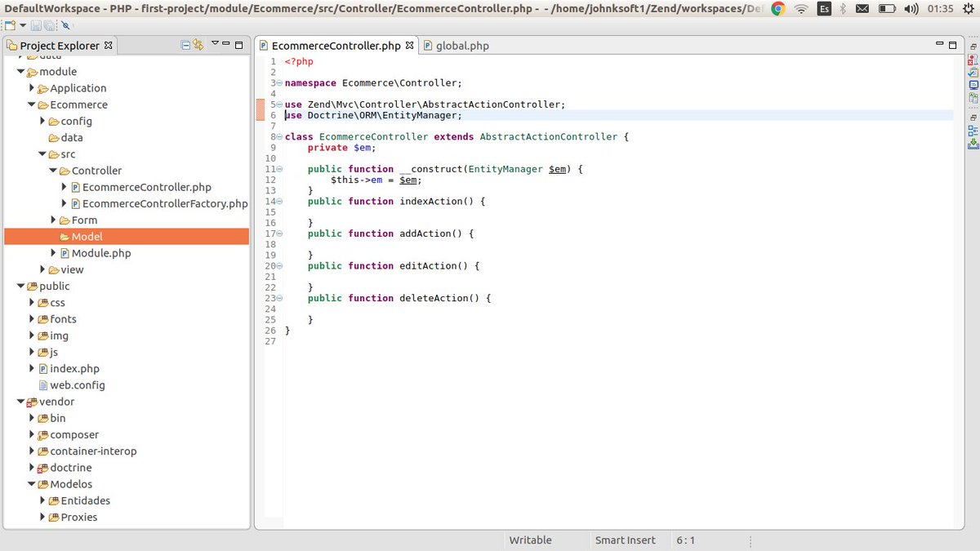Fold the indexAction function at line 14
The width and height of the screenshot is (980, 551).
tap(279, 201)
